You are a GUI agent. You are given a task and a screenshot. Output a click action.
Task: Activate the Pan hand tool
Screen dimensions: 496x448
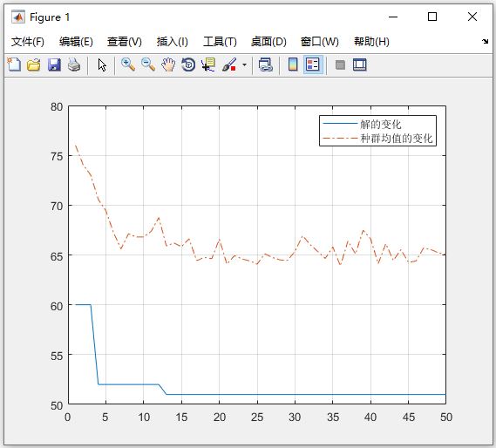point(168,64)
